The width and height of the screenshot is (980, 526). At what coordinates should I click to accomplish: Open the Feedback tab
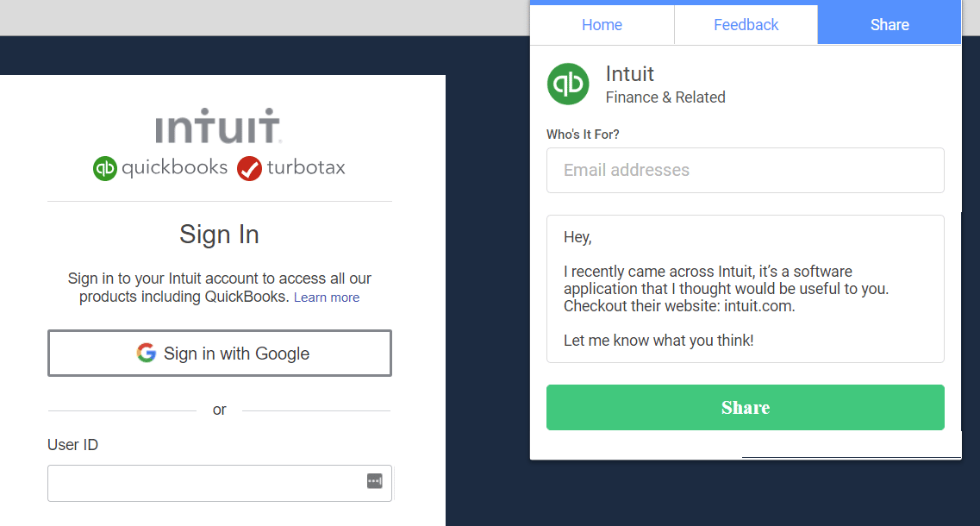pos(746,24)
